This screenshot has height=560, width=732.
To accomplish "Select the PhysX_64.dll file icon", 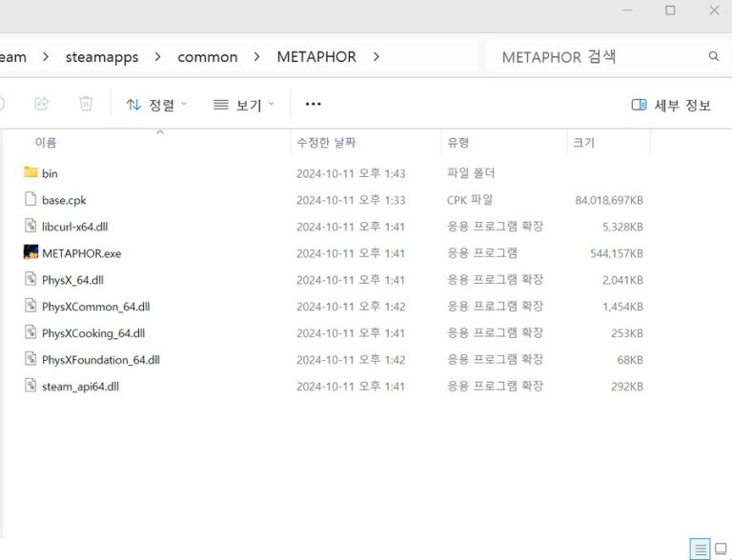I will 30,279.
